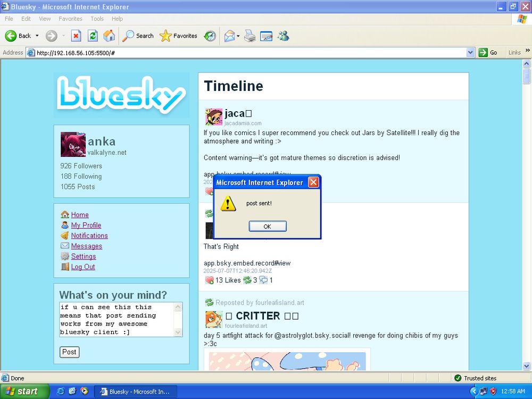Click the heart icon beside 13 Likes
The image size is (532, 399).
tap(209, 280)
